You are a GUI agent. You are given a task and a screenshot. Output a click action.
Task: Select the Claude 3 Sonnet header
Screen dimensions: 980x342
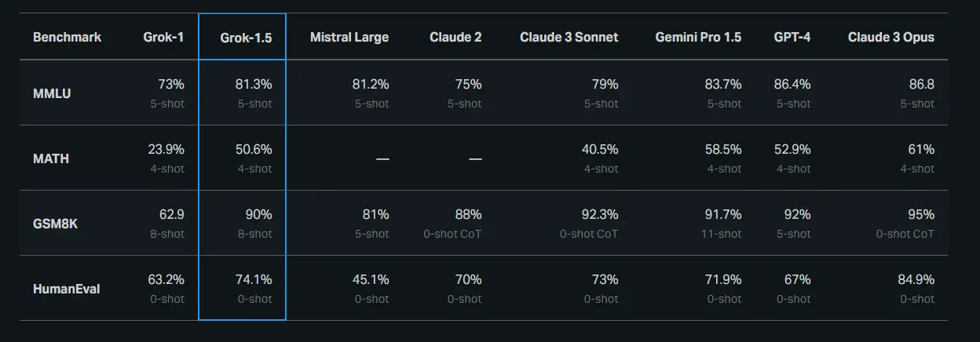569,37
